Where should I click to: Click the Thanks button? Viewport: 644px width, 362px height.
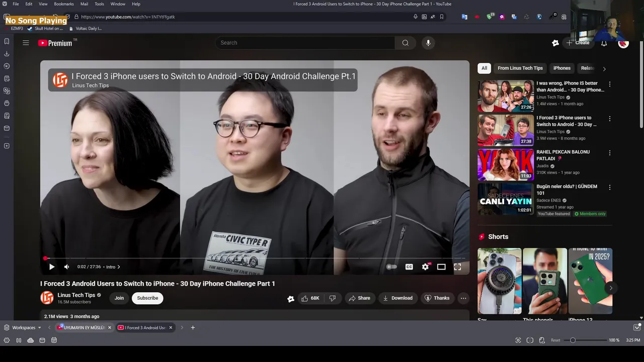point(437,298)
